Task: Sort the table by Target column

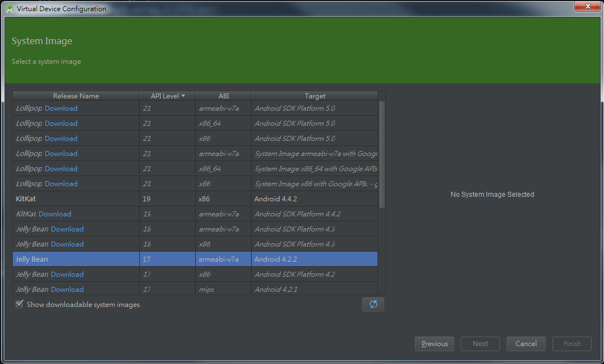Action: click(x=315, y=96)
